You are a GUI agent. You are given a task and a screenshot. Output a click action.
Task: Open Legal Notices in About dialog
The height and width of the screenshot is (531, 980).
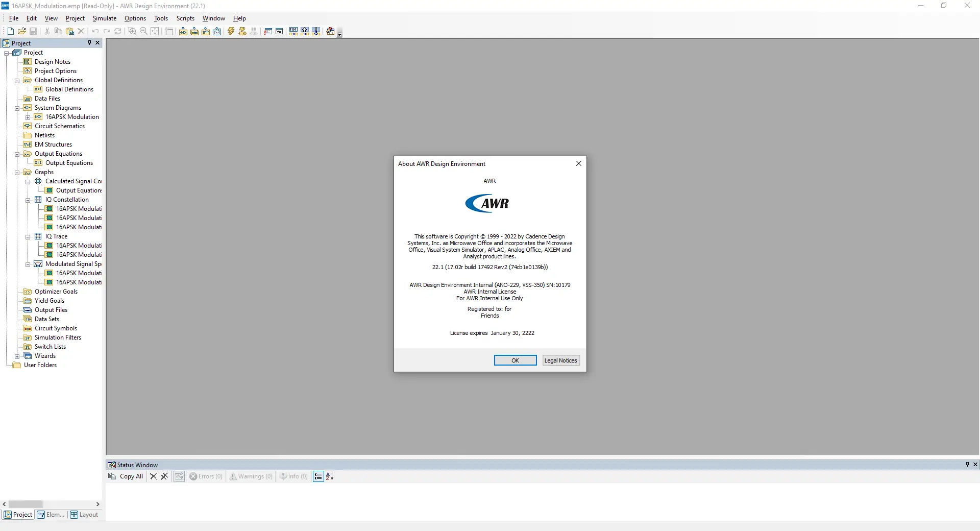(560, 360)
